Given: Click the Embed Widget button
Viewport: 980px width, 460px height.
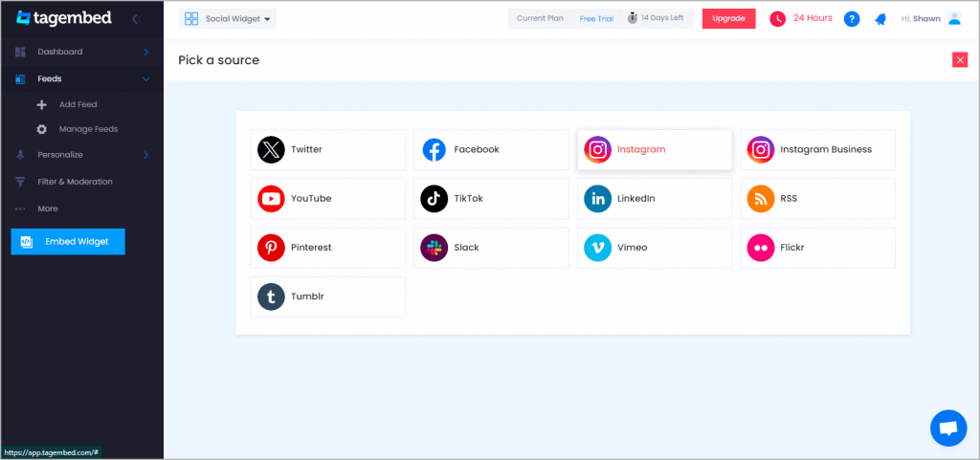Looking at the screenshot, I should click(x=68, y=242).
